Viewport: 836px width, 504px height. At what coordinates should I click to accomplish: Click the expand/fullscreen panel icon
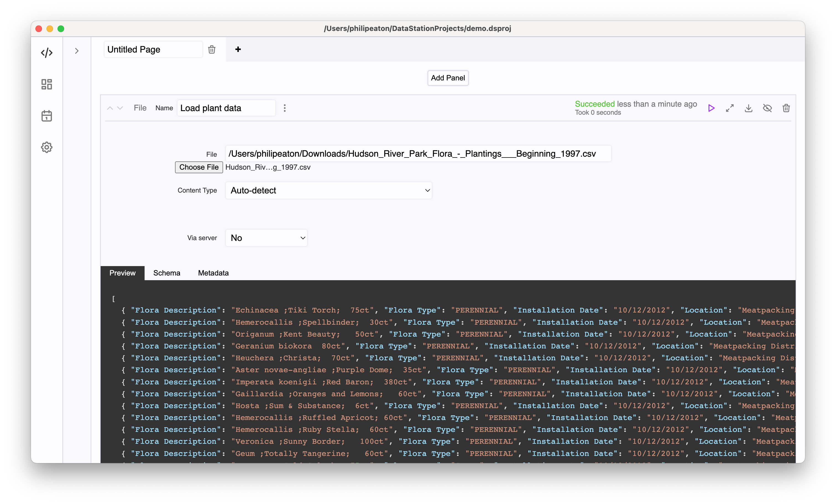pyautogui.click(x=730, y=108)
